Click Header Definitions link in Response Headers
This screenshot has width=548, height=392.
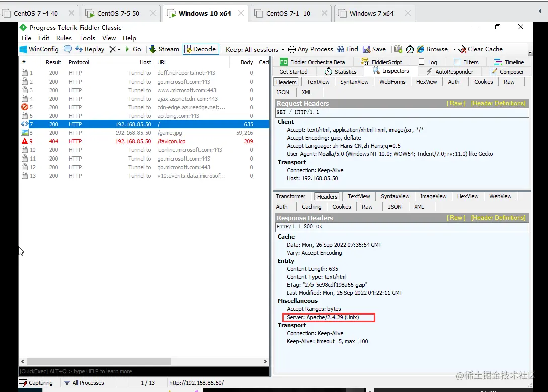tap(498, 218)
